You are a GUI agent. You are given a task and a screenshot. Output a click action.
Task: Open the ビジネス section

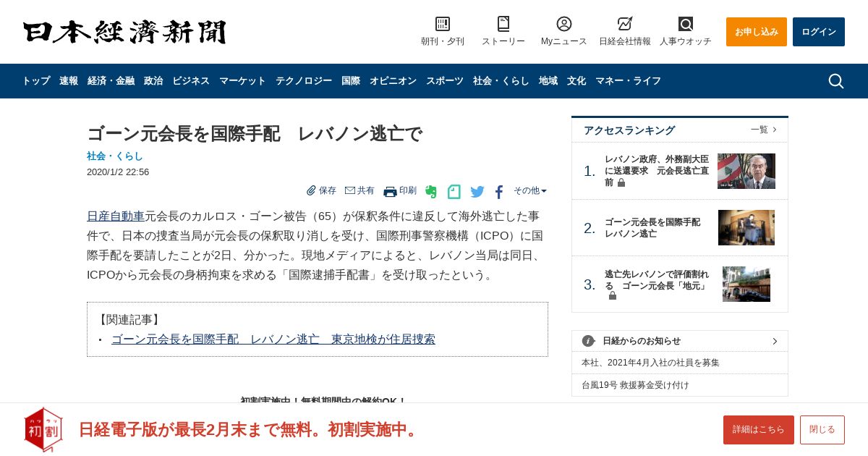click(191, 81)
